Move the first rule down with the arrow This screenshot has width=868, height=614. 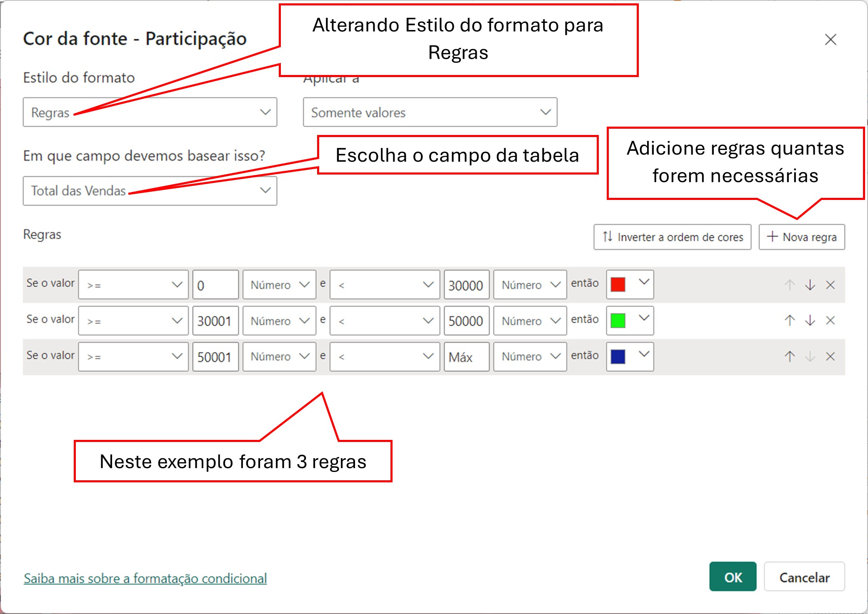pos(810,285)
